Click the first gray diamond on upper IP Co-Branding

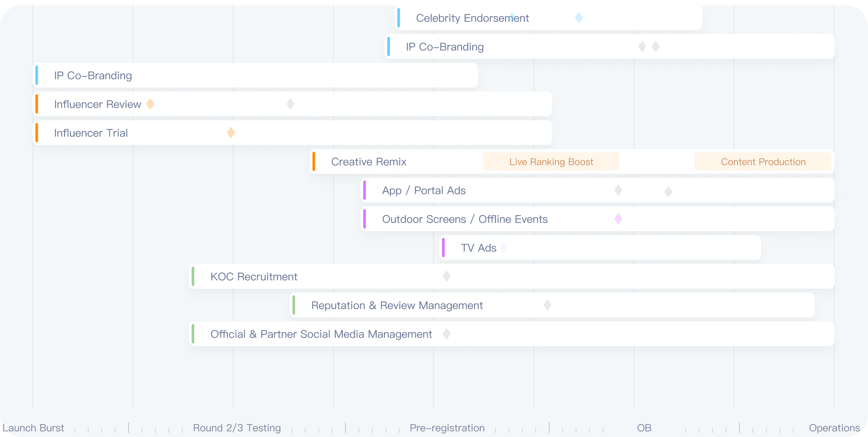(642, 46)
